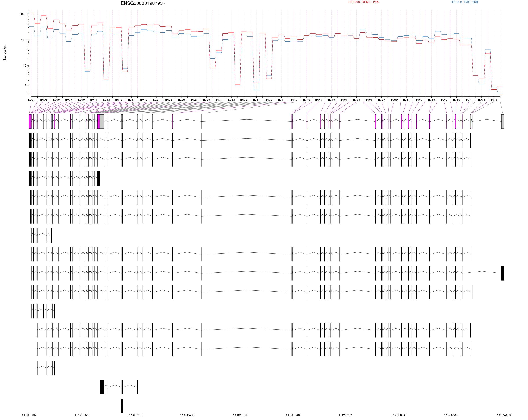This screenshot has width=528, height=420.
Task: Select exon label E039
Action: 269,100
